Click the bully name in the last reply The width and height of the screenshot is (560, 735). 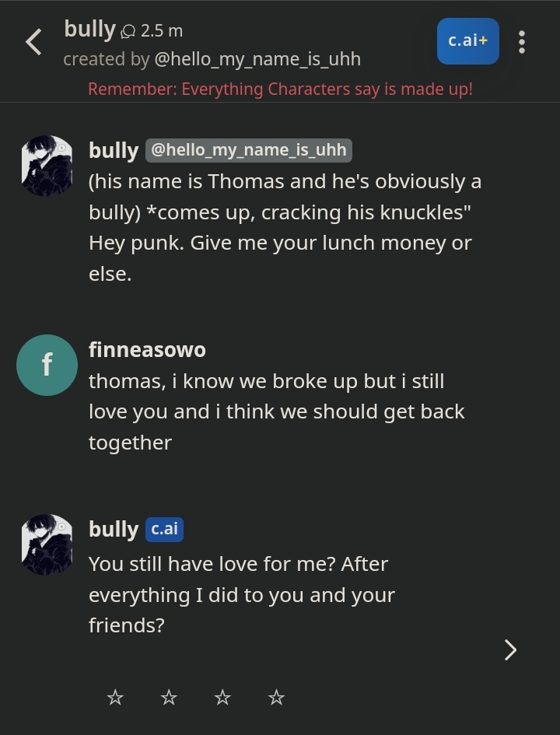(x=114, y=530)
